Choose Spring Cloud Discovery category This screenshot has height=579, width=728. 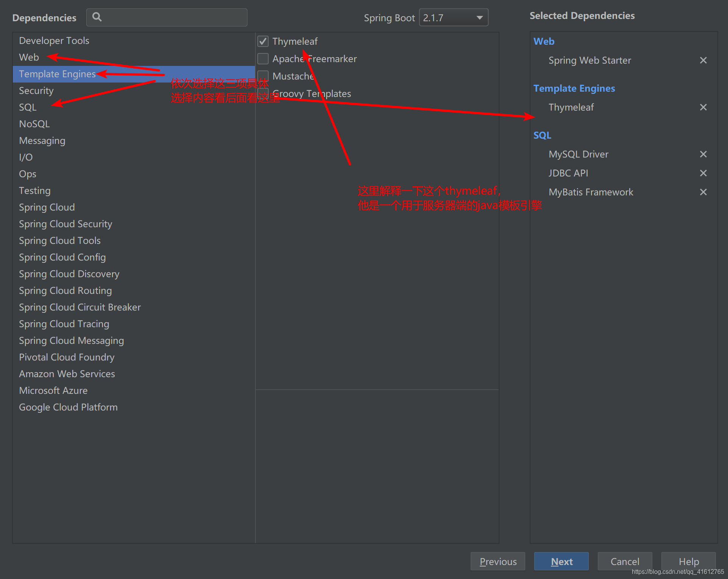69,274
